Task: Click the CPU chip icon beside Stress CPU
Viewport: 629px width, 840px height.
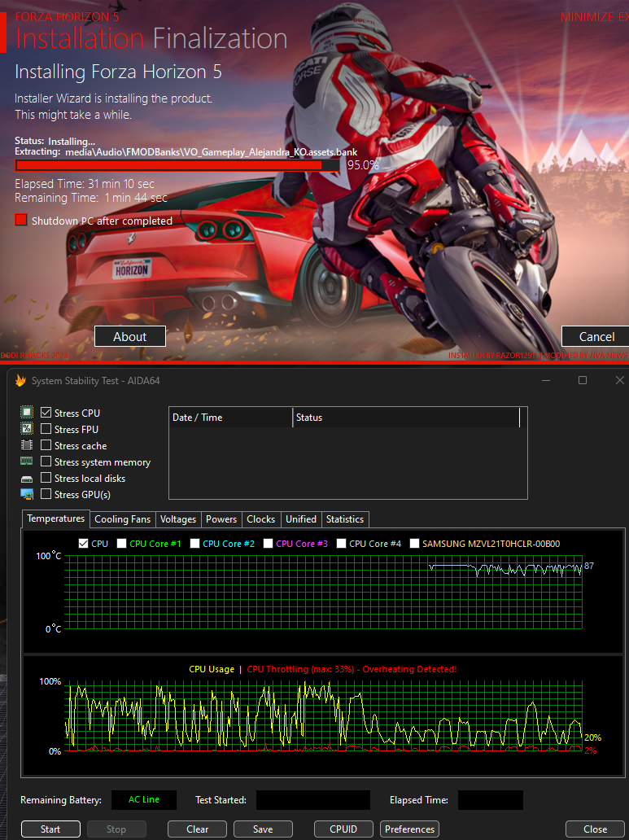Action: click(x=27, y=412)
